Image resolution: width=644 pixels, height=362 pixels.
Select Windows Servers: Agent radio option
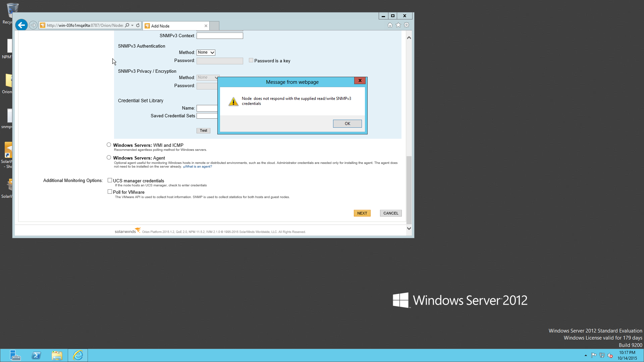[x=109, y=158]
